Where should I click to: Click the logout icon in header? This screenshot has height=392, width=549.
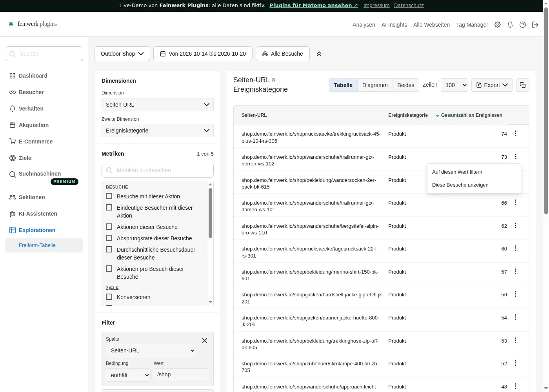535,25
